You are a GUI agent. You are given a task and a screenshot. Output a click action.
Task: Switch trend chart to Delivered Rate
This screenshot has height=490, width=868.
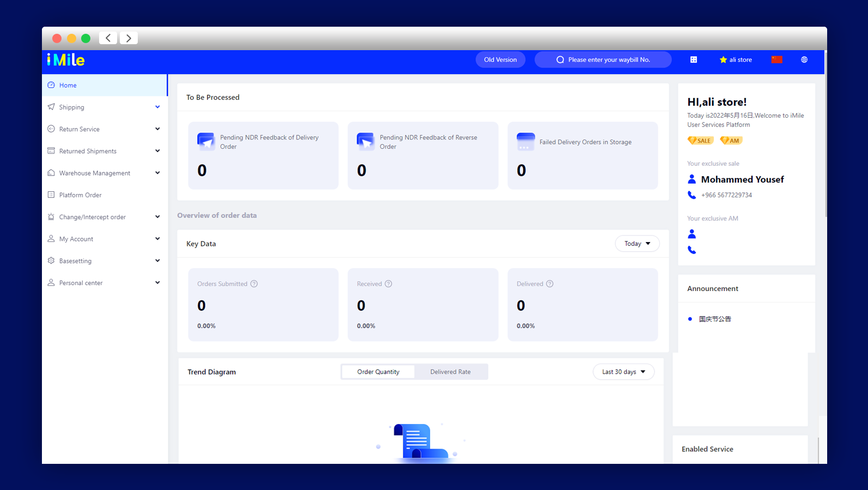coord(450,372)
